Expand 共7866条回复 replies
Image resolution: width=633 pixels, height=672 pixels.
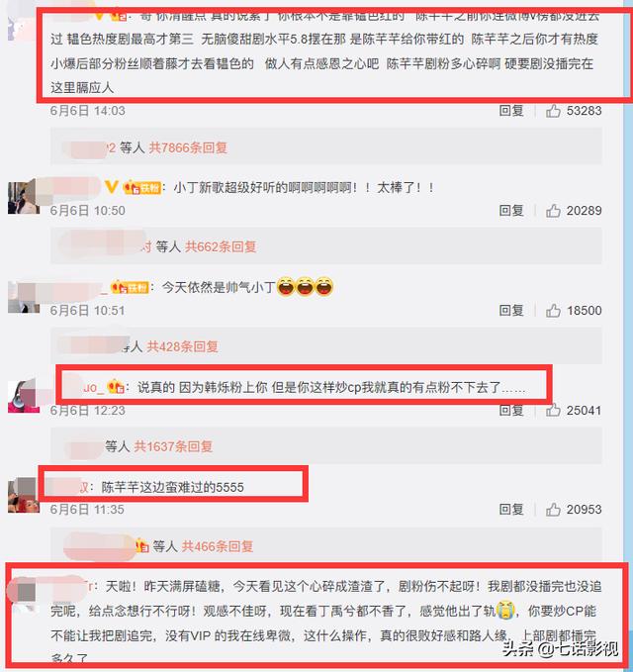coord(188,147)
